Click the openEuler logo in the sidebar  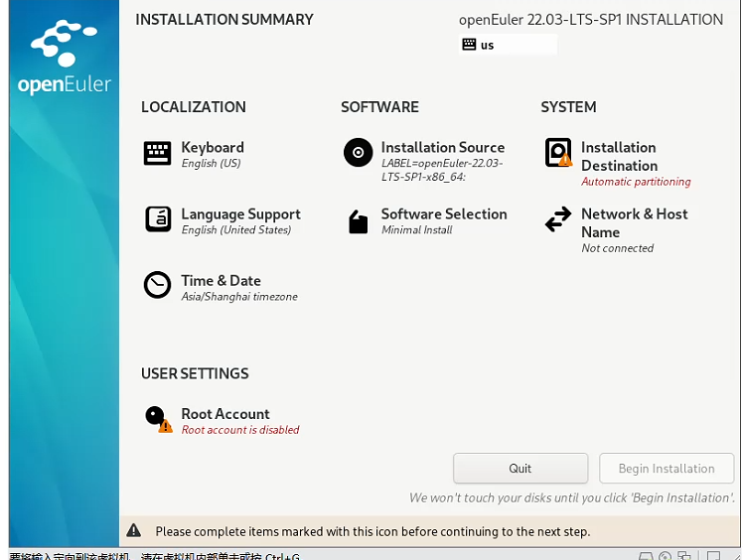64,57
